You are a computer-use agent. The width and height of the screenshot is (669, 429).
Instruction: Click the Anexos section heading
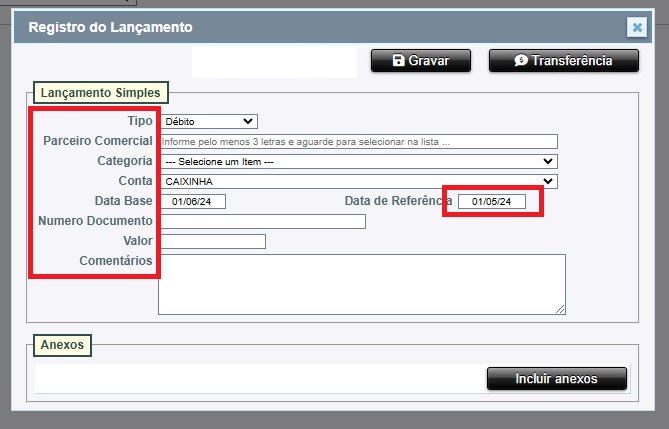click(64, 345)
